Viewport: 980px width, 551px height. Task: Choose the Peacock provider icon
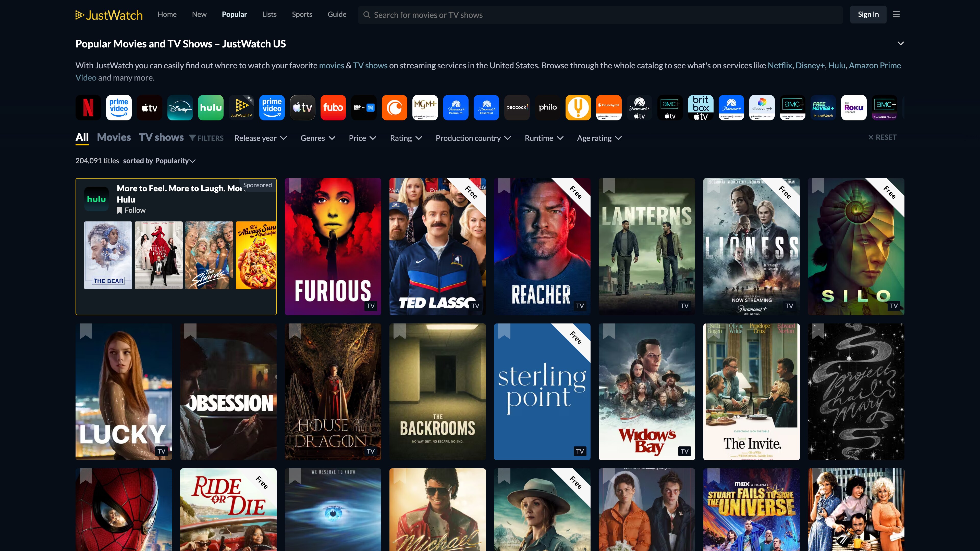pyautogui.click(x=517, y=108)
